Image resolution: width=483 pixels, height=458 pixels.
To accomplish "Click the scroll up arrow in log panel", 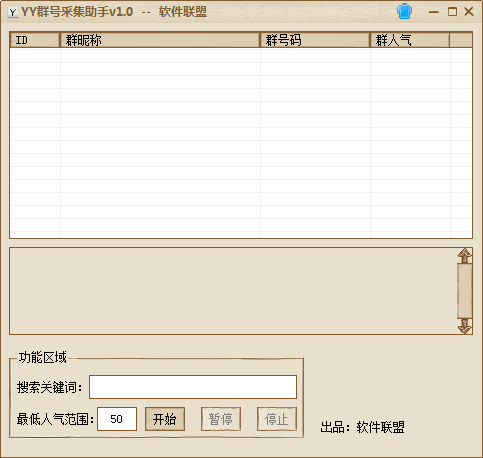I will [x=465, y=256].
